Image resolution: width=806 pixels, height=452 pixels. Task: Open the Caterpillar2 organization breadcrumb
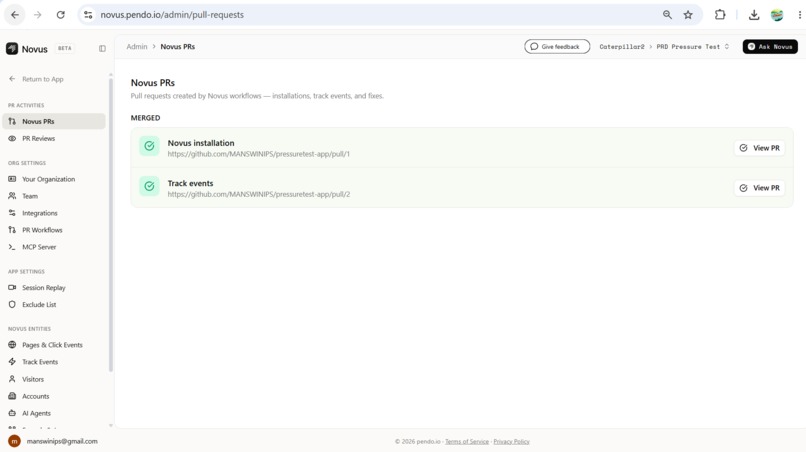(x=621, y=47)
